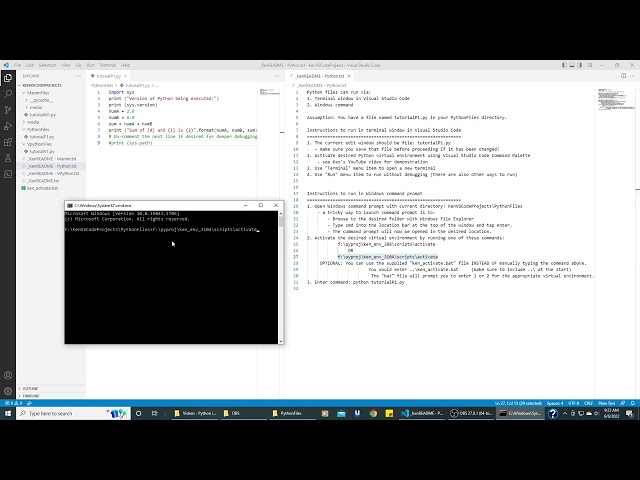The height and width of the screenshot is (480, 640).
Task: Open _KenREADME - Manim.txt in Explorer
Action: 51,159
